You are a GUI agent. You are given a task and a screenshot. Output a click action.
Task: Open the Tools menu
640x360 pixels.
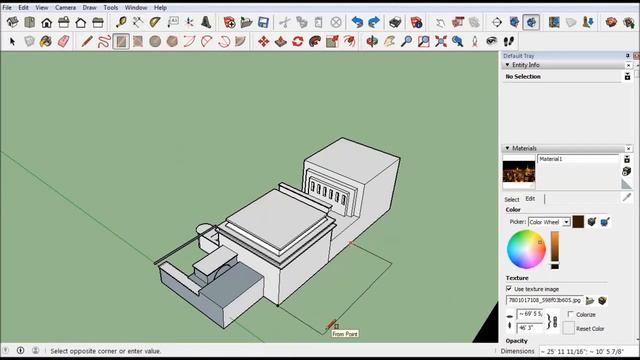point(111,7)
